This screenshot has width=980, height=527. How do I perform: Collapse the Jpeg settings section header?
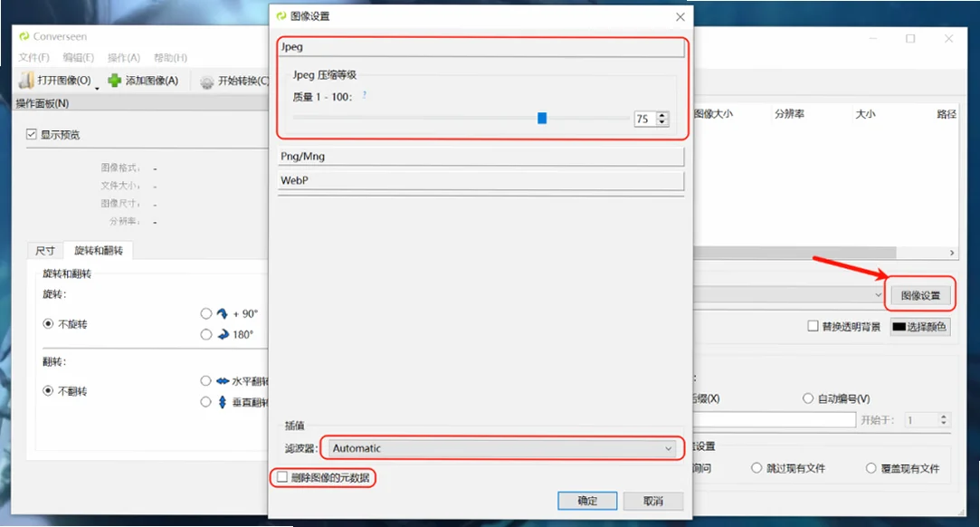pyautogui.click(x=480, y=47)
